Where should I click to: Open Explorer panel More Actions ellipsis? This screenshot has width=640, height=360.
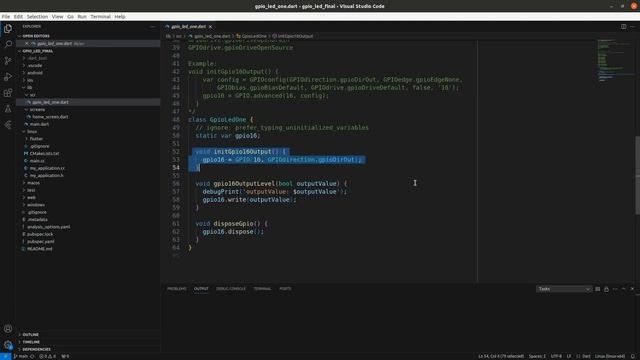[153, 27]
